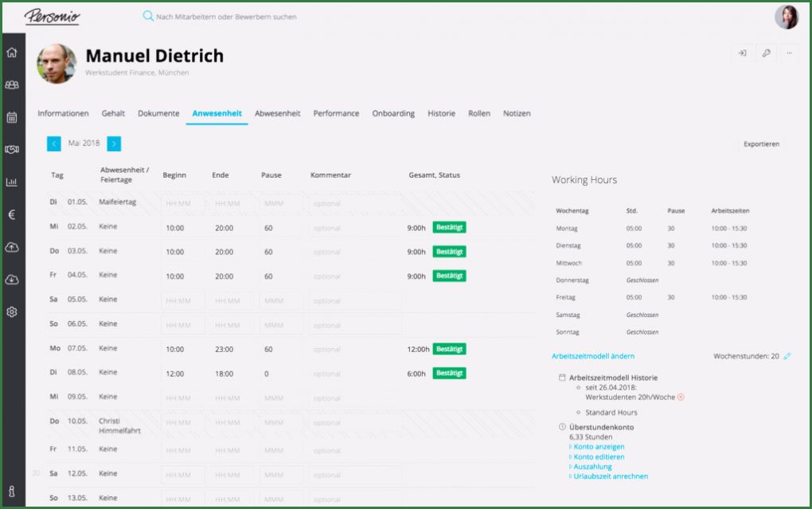
Task: Click the Exportieren button
Action: click(761, 144)
